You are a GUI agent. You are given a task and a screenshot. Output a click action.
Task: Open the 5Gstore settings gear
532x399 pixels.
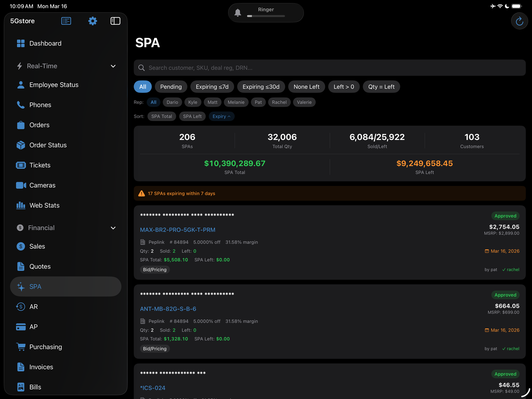coord(92,21)
